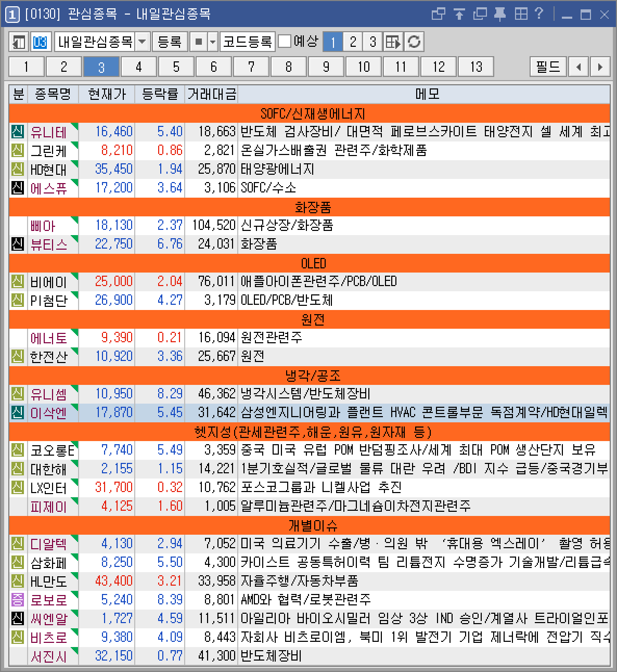Toggle the side panel icon left of 03
617x672 pixels.
pos(19,42)
